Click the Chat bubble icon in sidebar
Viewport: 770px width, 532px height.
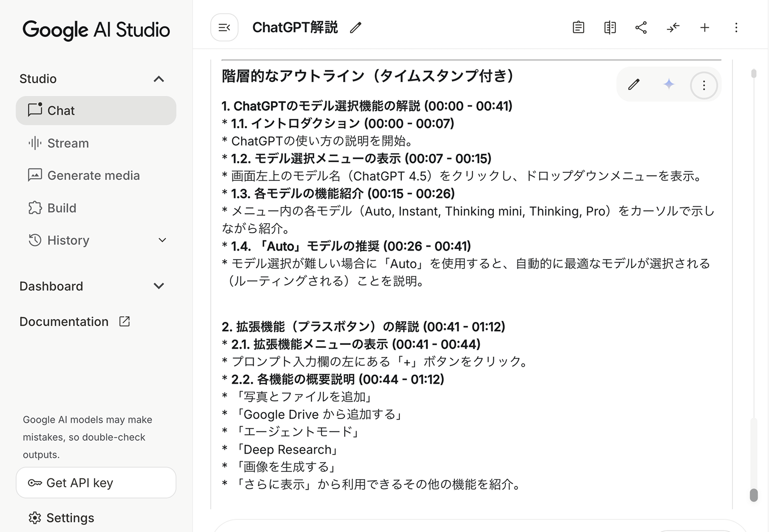point(35,110)
